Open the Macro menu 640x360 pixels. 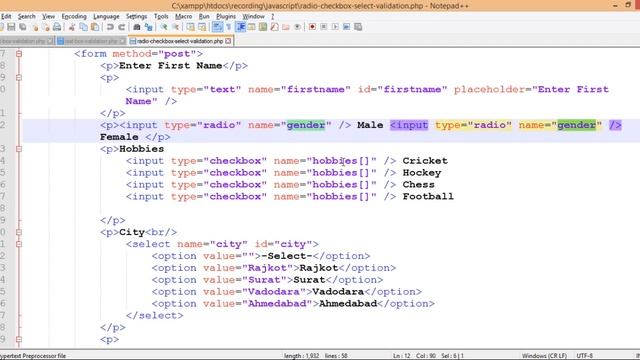pyautogui.click(x=184, y=16)
